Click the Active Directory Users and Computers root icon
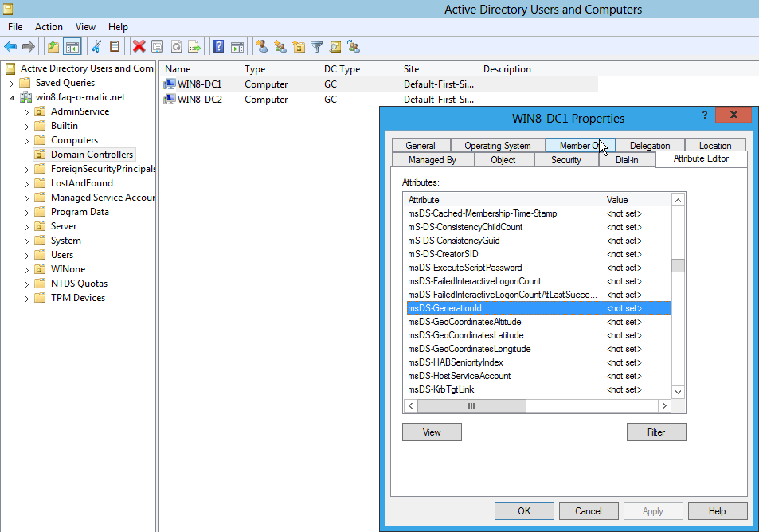Screen dimensions: 759x532 point(10,68)
